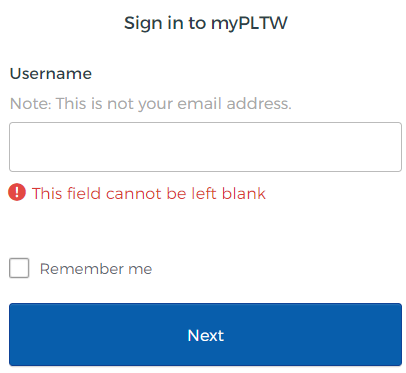
Task: Click the red error exclamation icon
Action: [x=17, y=192]
